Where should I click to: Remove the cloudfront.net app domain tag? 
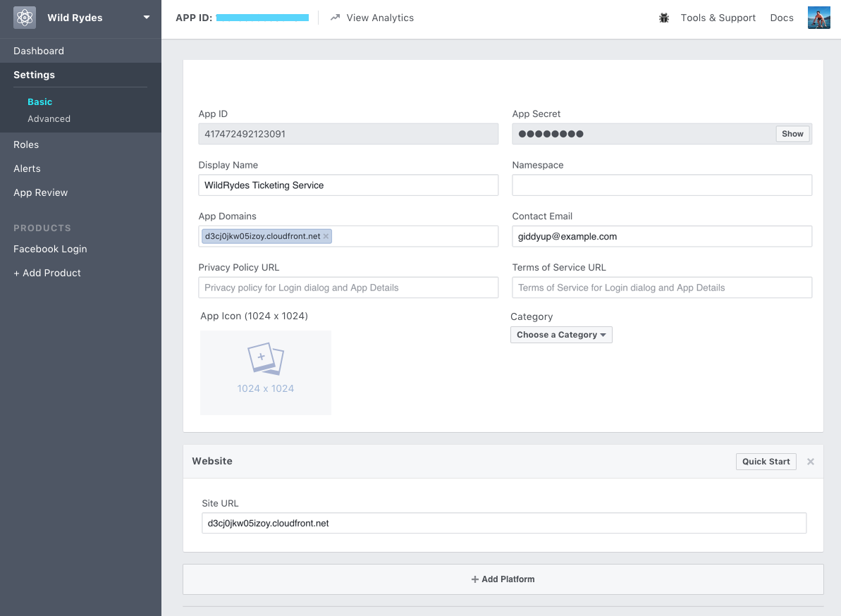[x=326, y=236]
